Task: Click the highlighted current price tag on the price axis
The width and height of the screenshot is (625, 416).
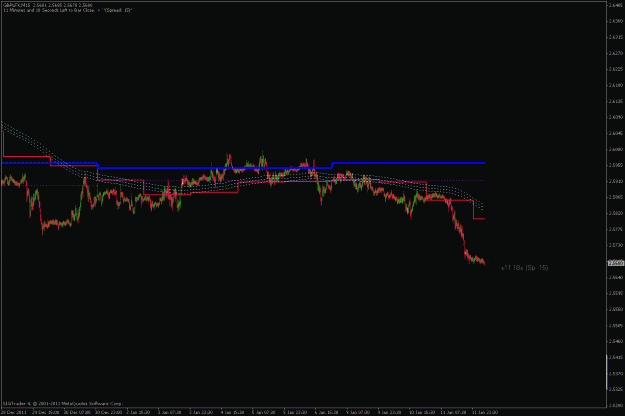Action: pyautogui.click(x=616, y=263)
